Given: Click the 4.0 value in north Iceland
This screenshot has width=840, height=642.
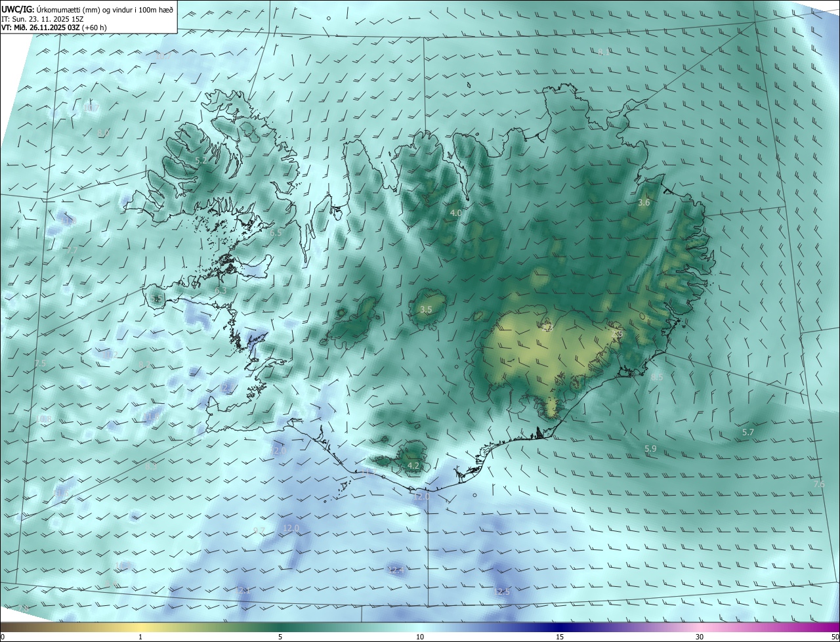Looking at the screenshot, I should (x=455, y=213).
